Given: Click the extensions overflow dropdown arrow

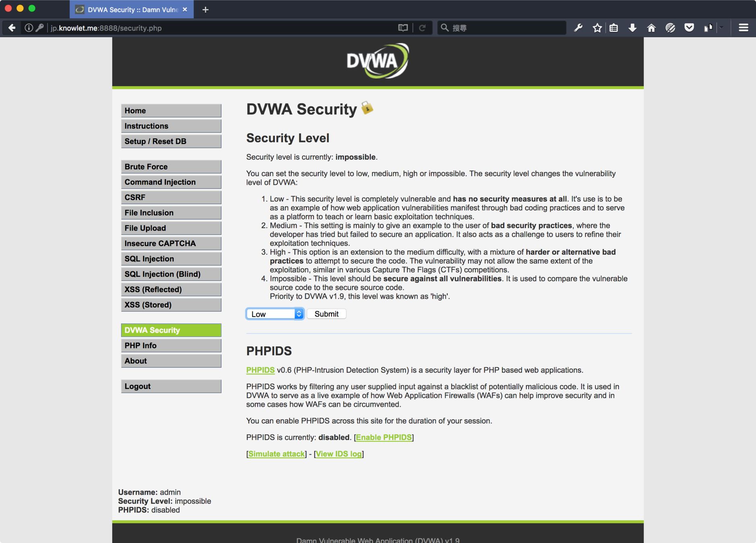Looking at the screenshot, I should [721, 28].
